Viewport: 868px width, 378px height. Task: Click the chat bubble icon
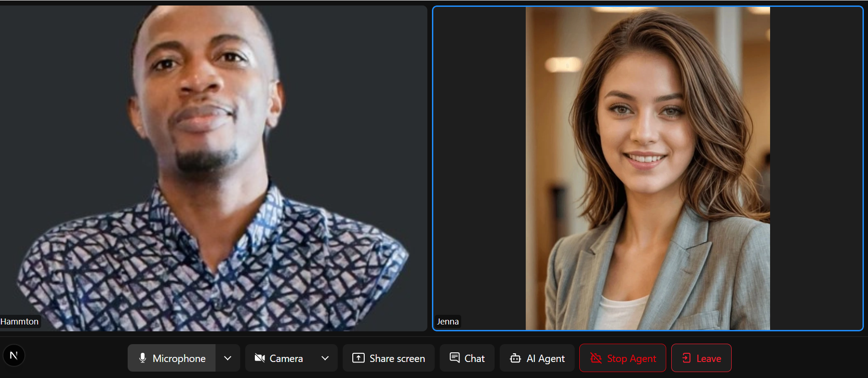(x=454, y=357)
